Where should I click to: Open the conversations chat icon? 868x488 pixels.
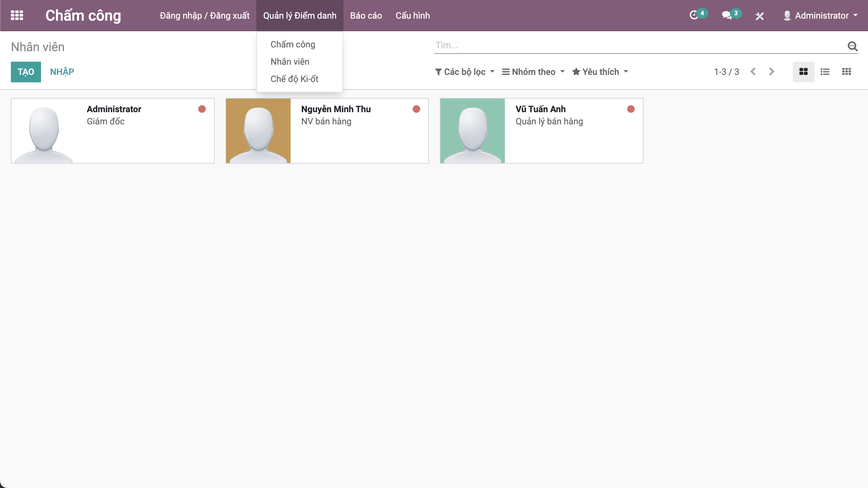[727, 15]
